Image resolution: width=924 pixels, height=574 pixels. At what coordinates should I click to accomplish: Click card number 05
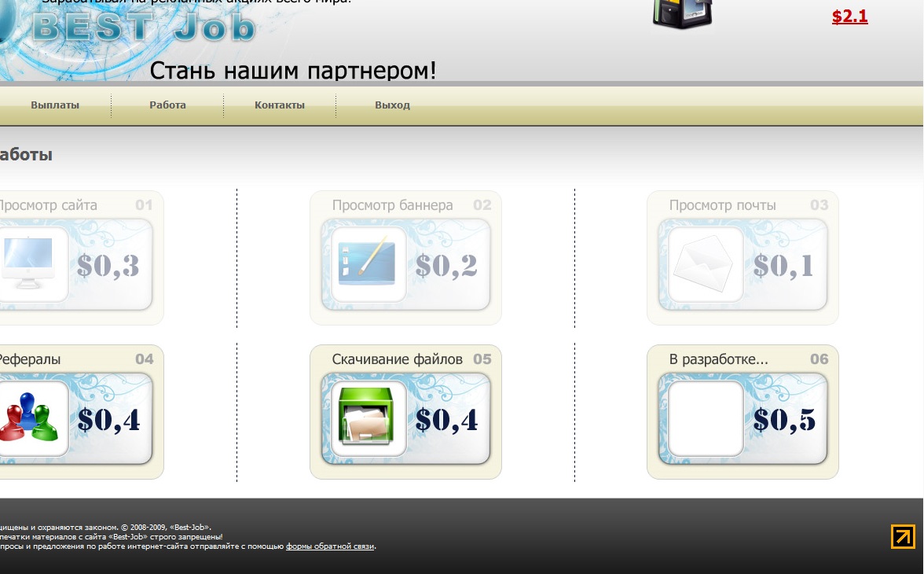(x=482, y=359)
